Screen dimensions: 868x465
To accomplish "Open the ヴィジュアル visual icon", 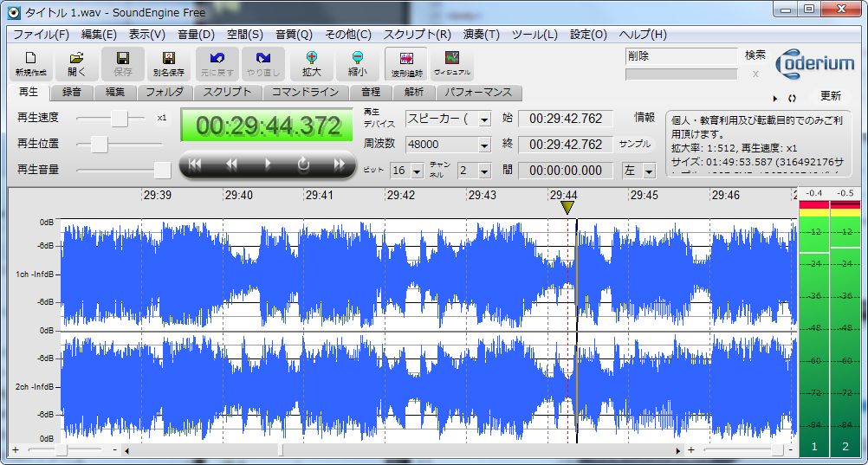I will 452,64.
